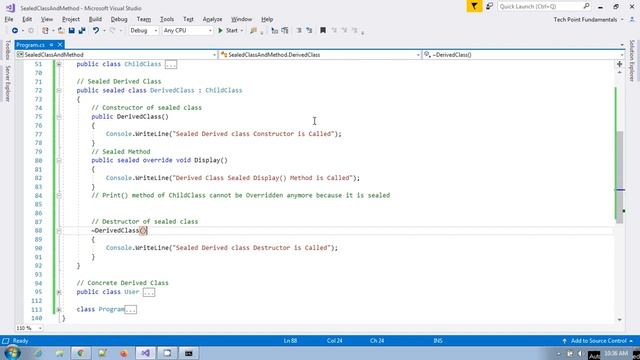Save Program.cs with the Save icon
The image size is (640, 360).
pyautogui.click(x=71, y=31)
